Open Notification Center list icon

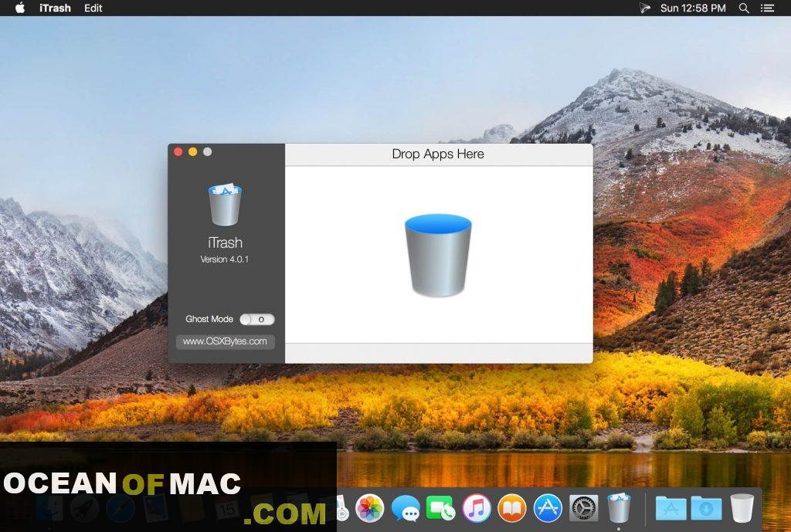[x=767, y=8]
